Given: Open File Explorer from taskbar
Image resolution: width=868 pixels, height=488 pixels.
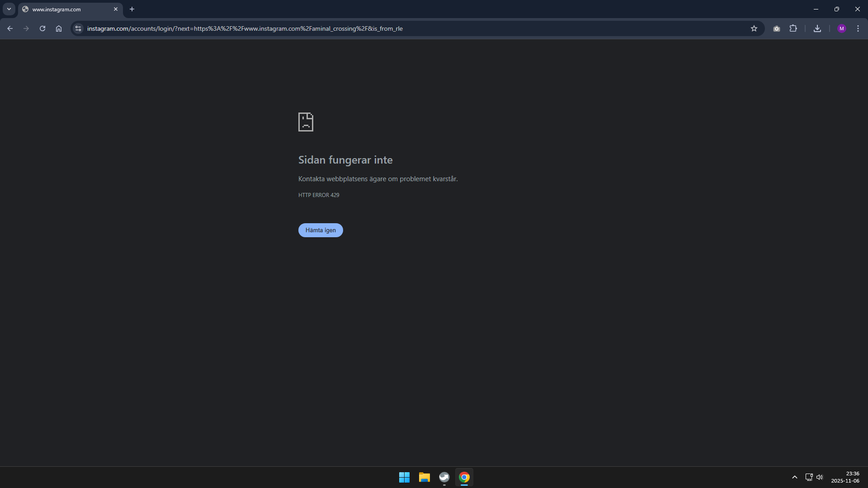Looking at the screenshot, I should (424, 477).
